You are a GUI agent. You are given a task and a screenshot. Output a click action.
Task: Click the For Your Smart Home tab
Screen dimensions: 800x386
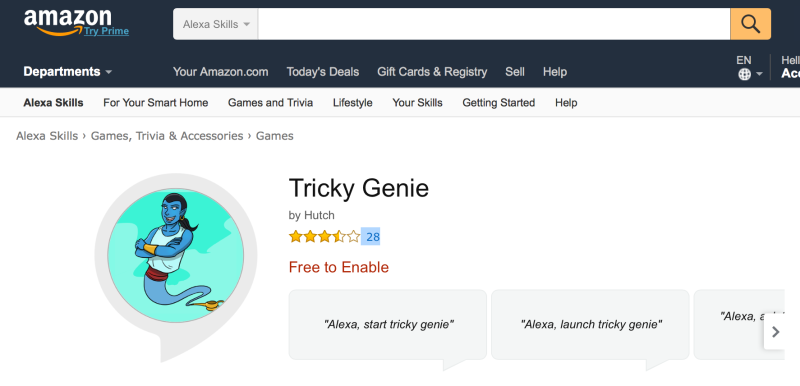[x=156, y=103]
